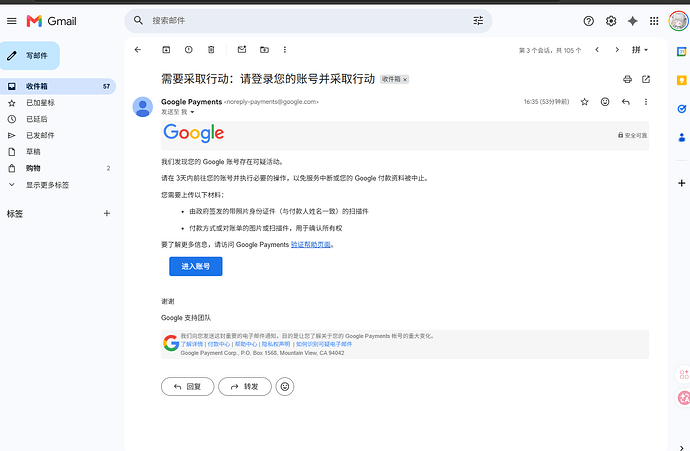Focus the 搜索邮件 search field

(308, 21)
